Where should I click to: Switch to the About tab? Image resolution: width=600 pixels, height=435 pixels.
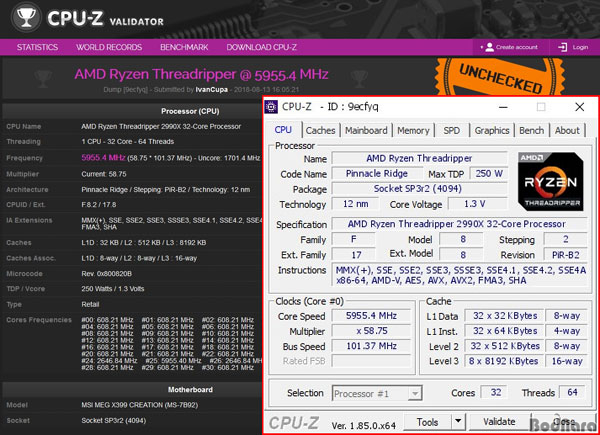tap(567, 130)
